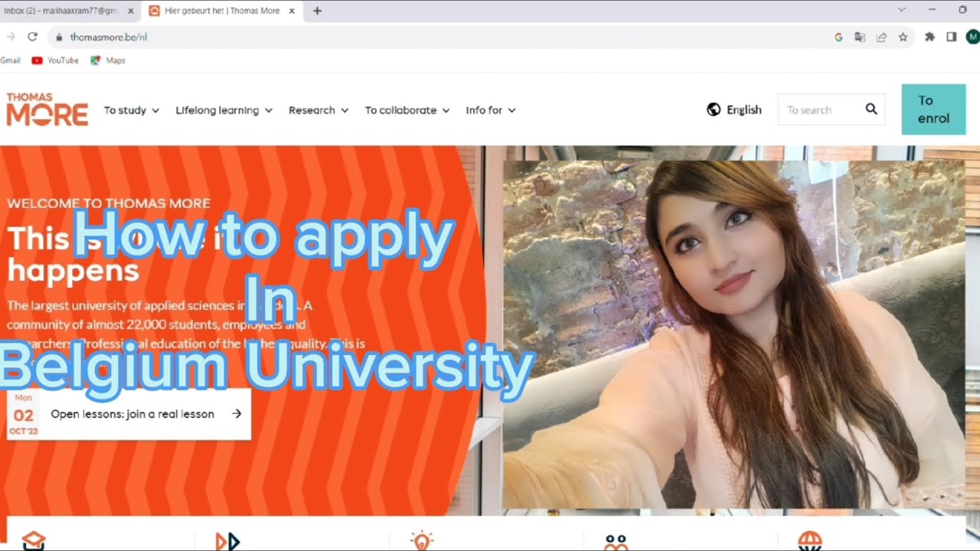The width and height of the screenshot is (980, 551).
Task: Close the Thomas More tab
Action: [292, 11]
